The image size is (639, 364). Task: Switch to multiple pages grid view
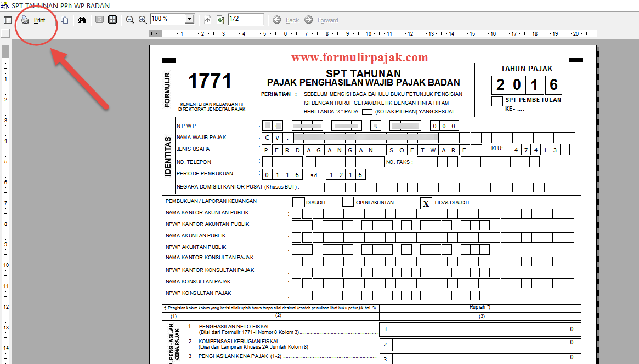(x=112, y=20)
